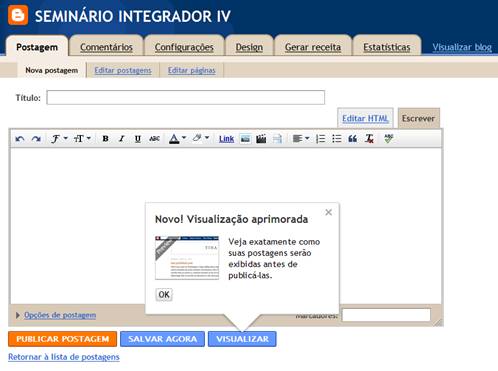Insert a video into the post
The width and height of the screenshot is (498, 371).
(x=261, y=139)
